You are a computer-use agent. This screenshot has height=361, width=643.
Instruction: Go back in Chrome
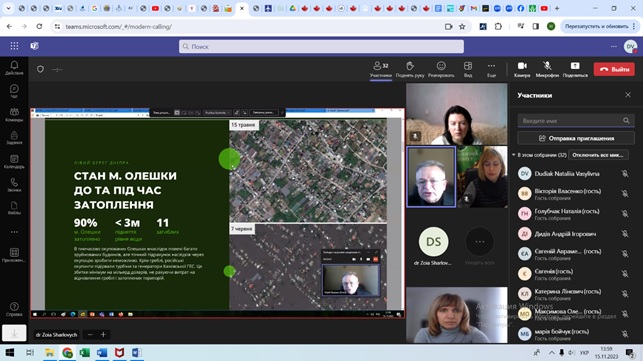pos(9,26)
